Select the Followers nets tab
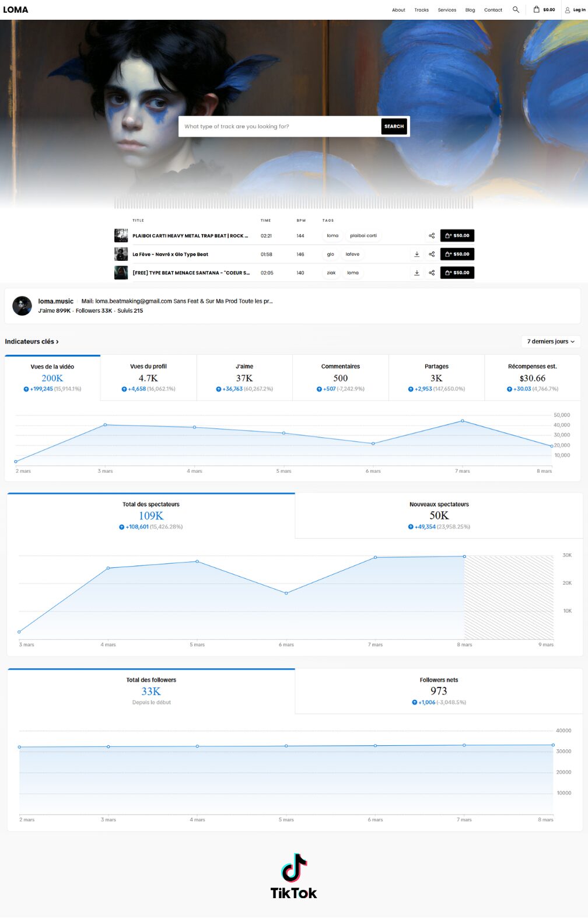This screenshot has height=918, width=588. 439,690
